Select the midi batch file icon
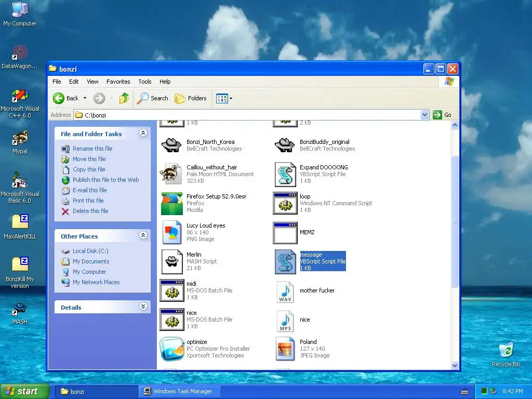Image resolution: width=532 pixels, height=399 pixels. [171, 290]
